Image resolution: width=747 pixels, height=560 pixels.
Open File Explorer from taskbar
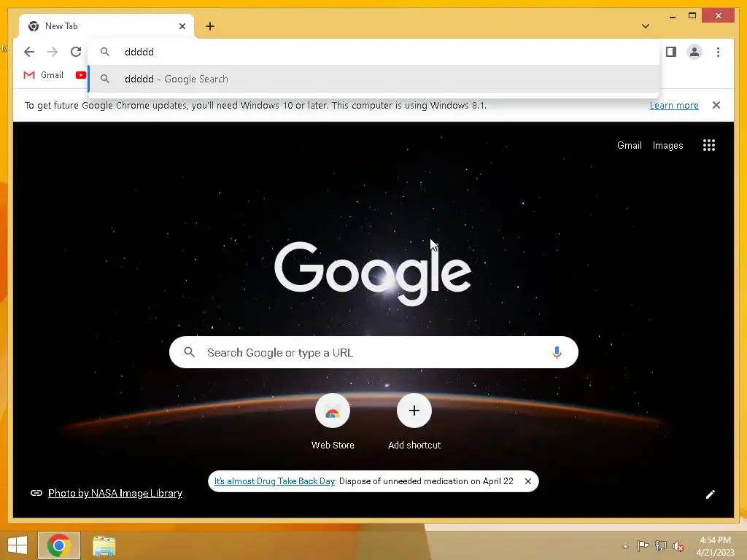tap(104, 545)
